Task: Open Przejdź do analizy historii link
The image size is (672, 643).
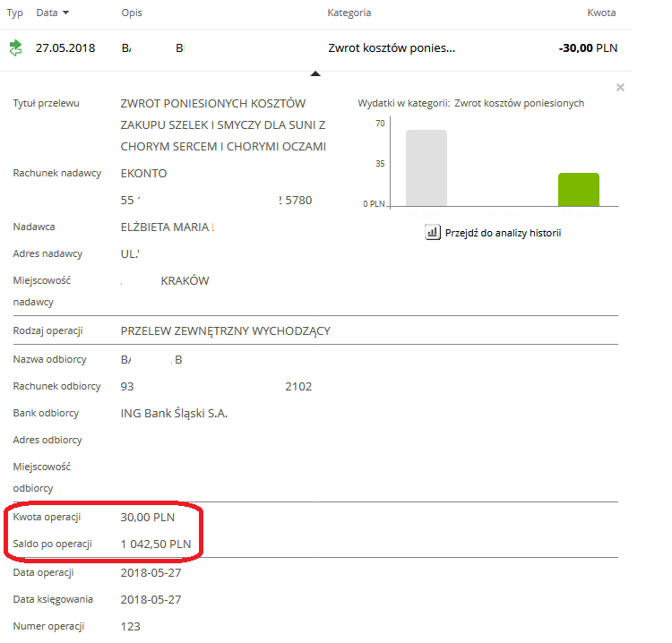Action: tap(502, 233)
